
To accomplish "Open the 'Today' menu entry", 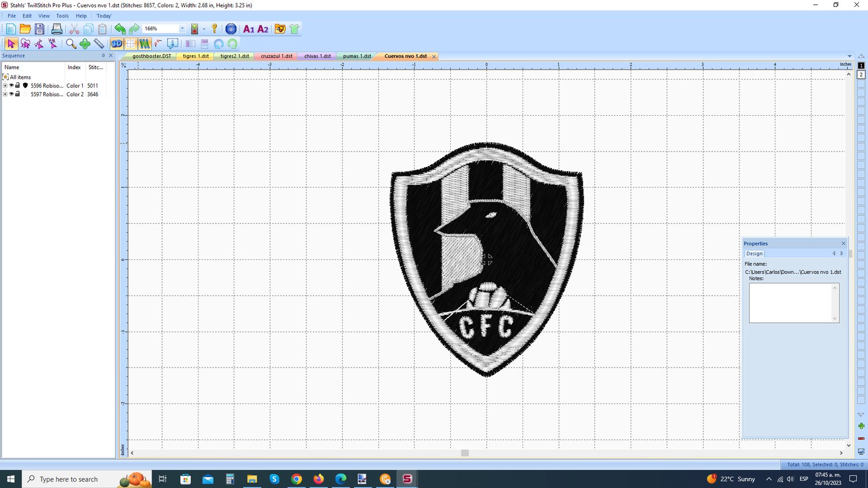I will [x=104, y=16].
